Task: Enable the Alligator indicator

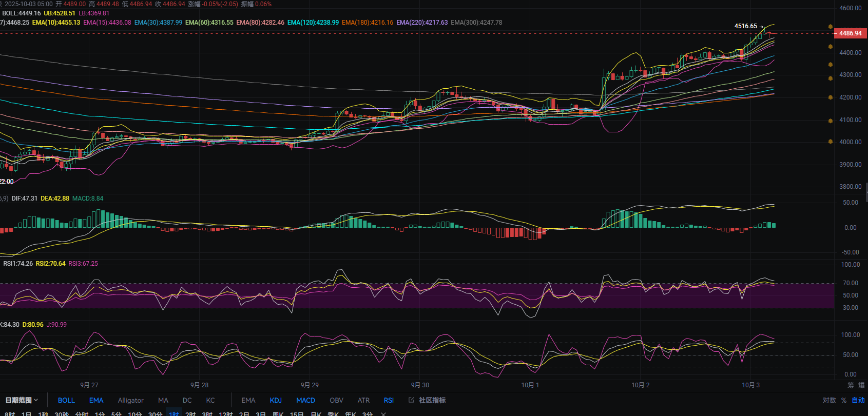Action: [130, 400]
